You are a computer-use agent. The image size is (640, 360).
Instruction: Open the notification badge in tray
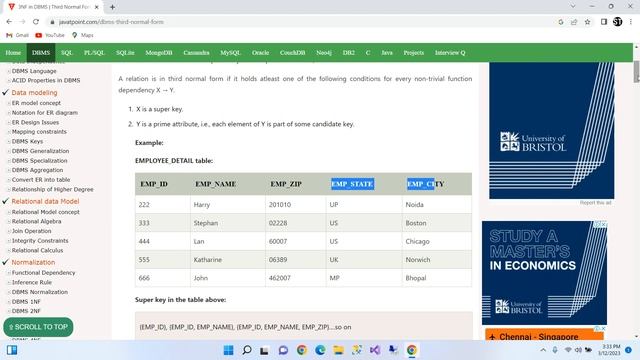[629, 350]
